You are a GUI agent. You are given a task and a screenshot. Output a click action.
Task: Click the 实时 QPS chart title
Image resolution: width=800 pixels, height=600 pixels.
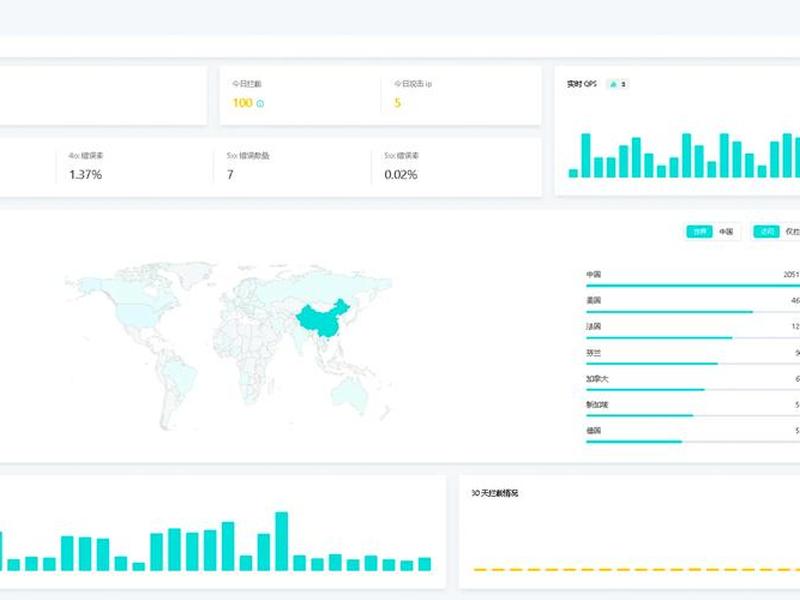[582, 84]
